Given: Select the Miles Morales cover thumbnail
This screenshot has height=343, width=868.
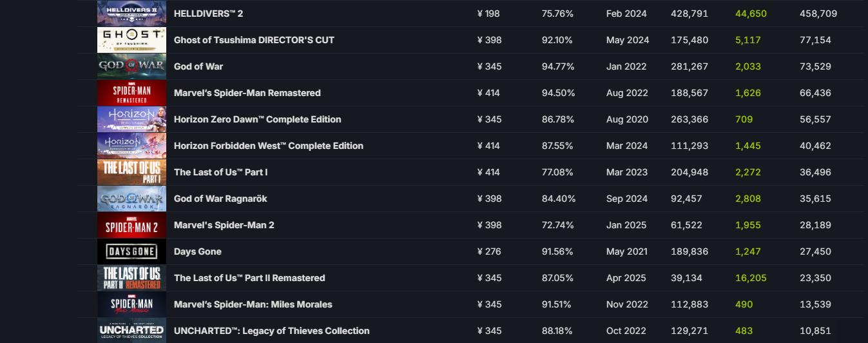Looking at the screenshot, I should pyautogui.click(x=131, y=304).
